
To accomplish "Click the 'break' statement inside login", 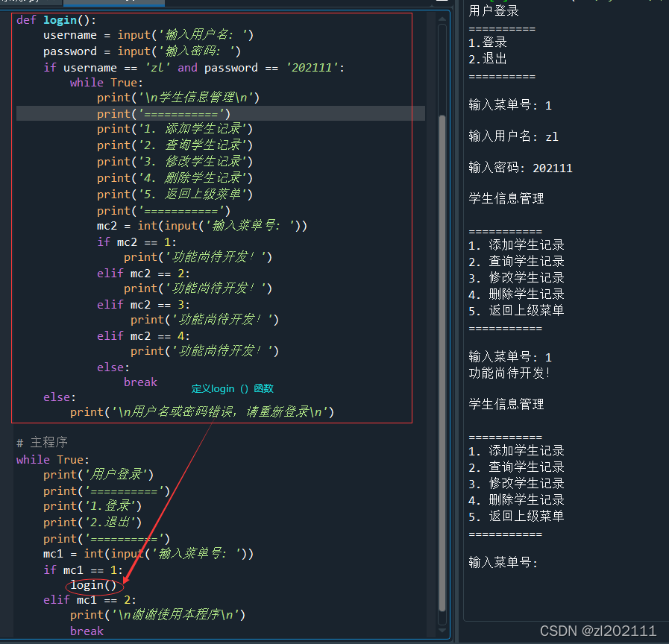I will [x=140, y=382].
